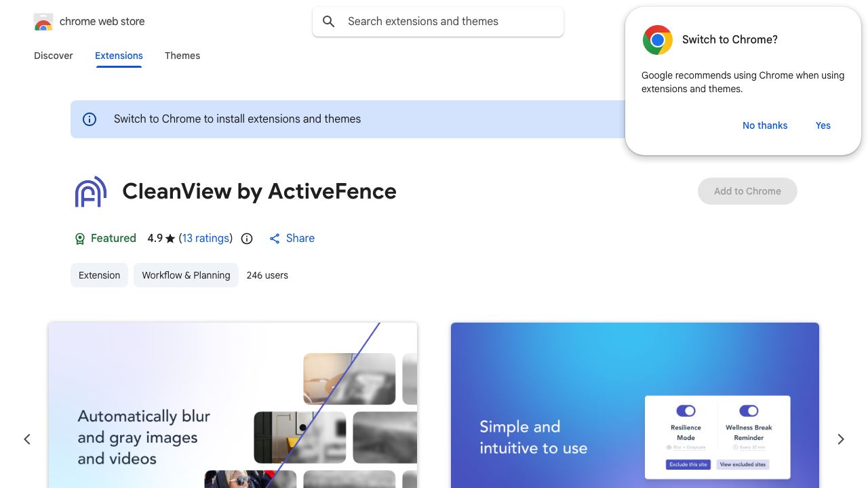868x488 pixels.
Task: Click the Share icon
Action: [275, 239]
